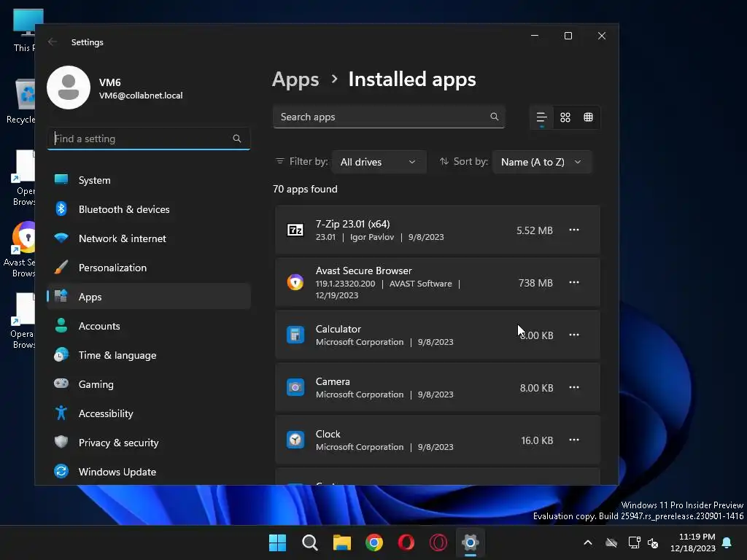Open Accounts settings

tap(149, 326)
